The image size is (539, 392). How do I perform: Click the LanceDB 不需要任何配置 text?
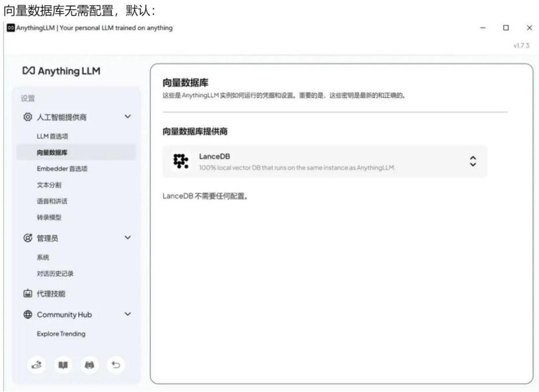[205, 196]
